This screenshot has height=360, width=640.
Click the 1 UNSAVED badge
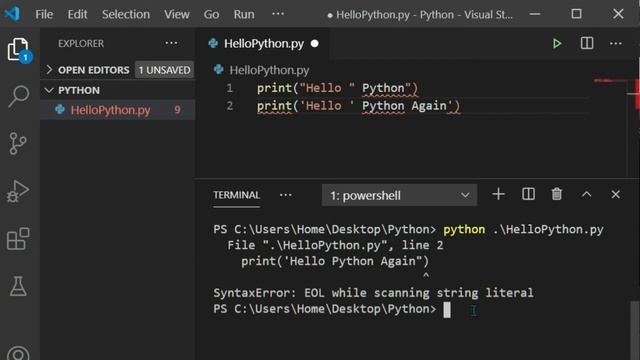pos(164,70)
